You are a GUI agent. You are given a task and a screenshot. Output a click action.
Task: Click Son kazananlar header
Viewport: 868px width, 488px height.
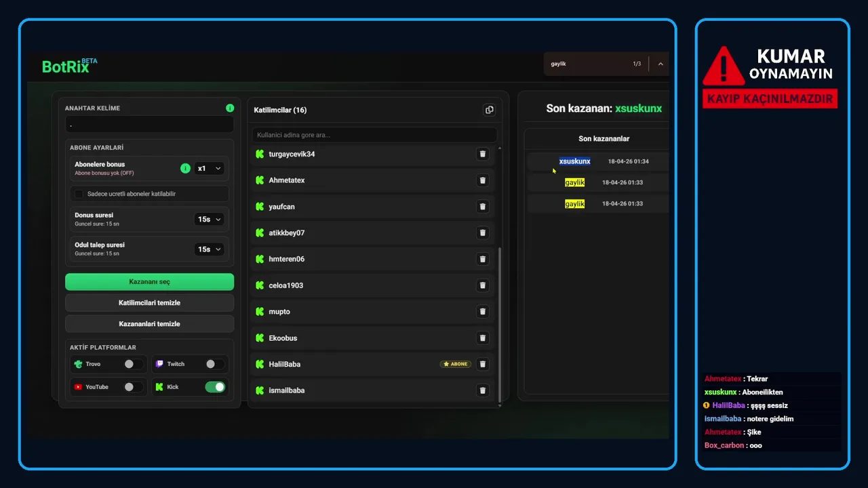click(604, 138)
